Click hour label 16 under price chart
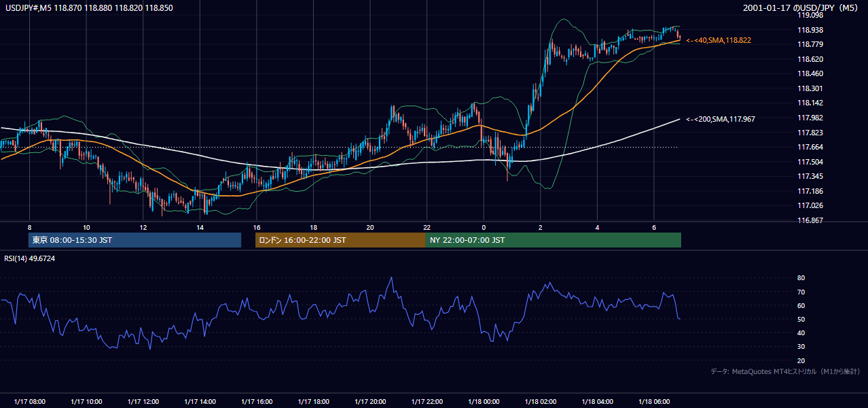This screenshot has height=408, width=868. pos(257,227)
